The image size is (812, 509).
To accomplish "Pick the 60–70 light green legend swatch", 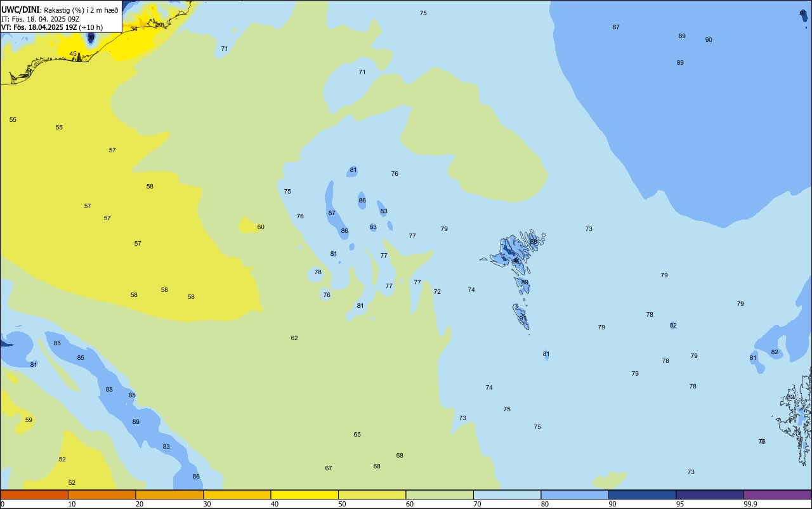I will click(440, 495).
